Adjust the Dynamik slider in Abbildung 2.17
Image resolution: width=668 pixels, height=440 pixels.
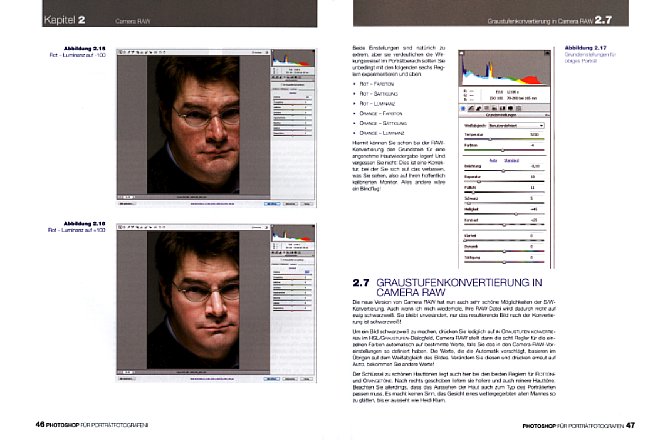(504, 251)
